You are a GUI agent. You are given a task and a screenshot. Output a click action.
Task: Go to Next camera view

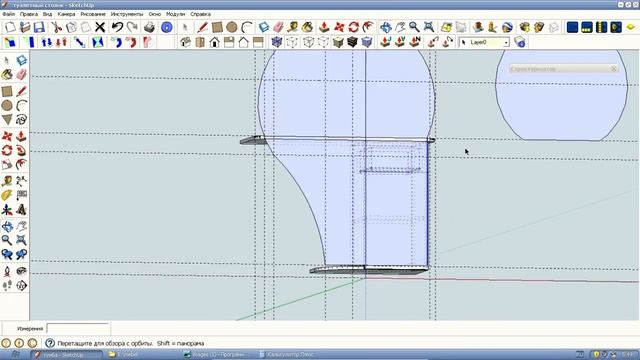coord(22,255)
